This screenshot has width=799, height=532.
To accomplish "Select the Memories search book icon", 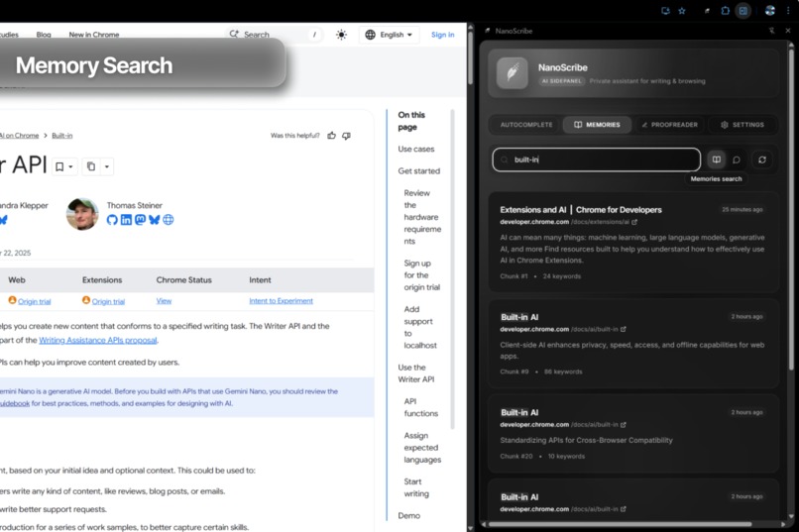I will click(716, 160).
